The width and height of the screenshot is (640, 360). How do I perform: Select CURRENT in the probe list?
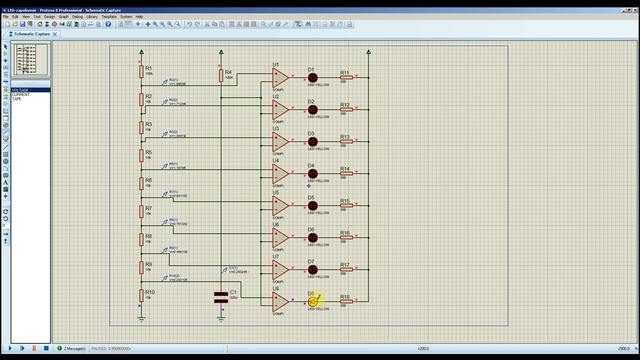coord(31,94)
